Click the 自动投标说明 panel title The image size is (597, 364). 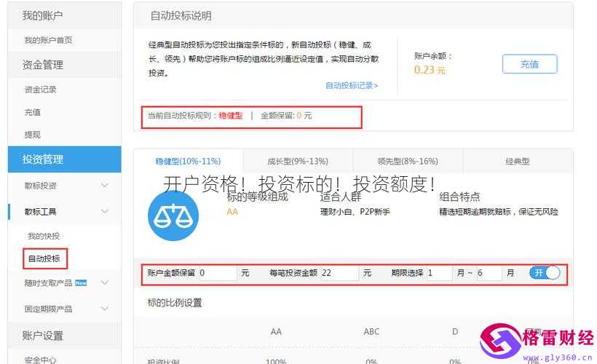pos(181,16)
